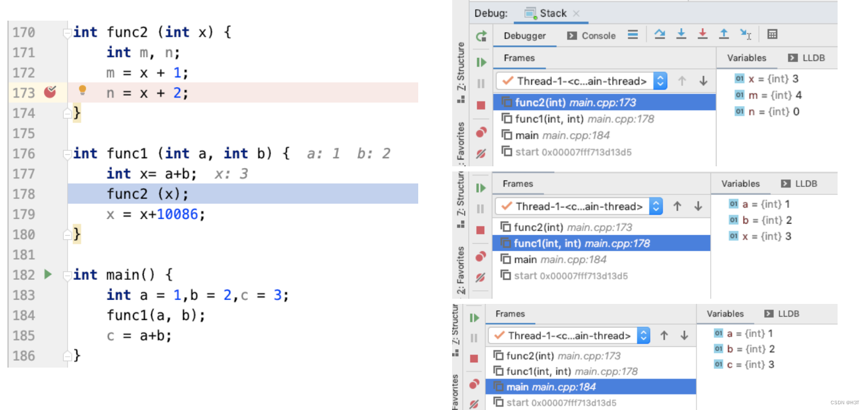The width and height of the screenshot is (868, 410).
Task: Click the red Force Step Into icon
Action: click(702, 34)
